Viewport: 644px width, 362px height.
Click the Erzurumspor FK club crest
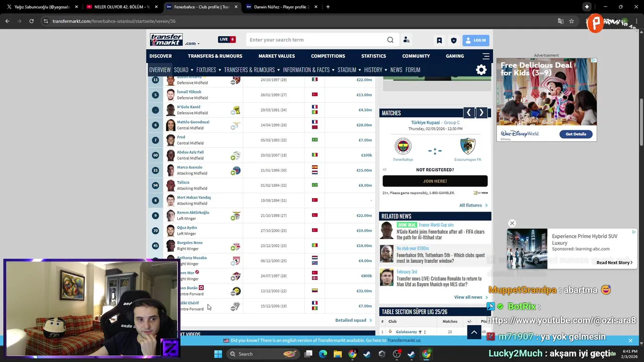pyautogui.click(x=467, y=146)
